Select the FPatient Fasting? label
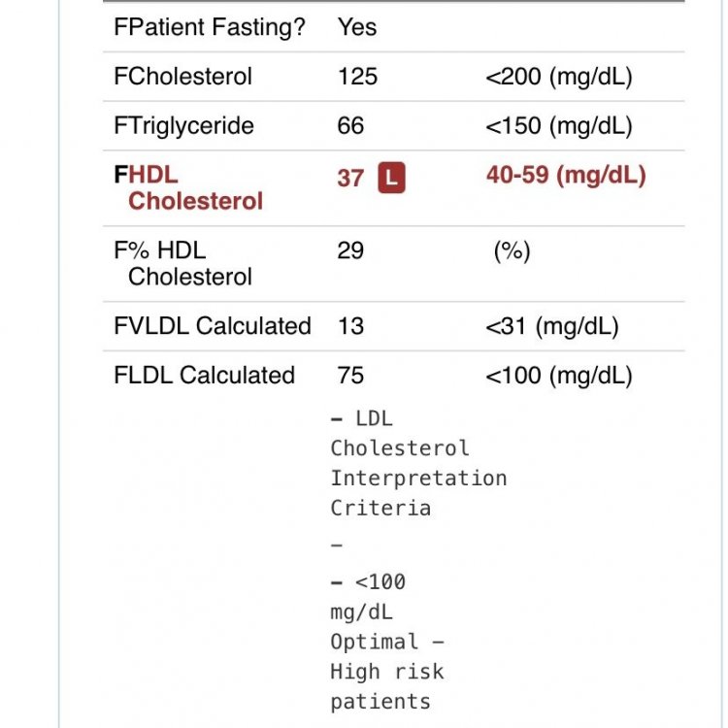Viewport: 728px width, 728px height. 209,27
